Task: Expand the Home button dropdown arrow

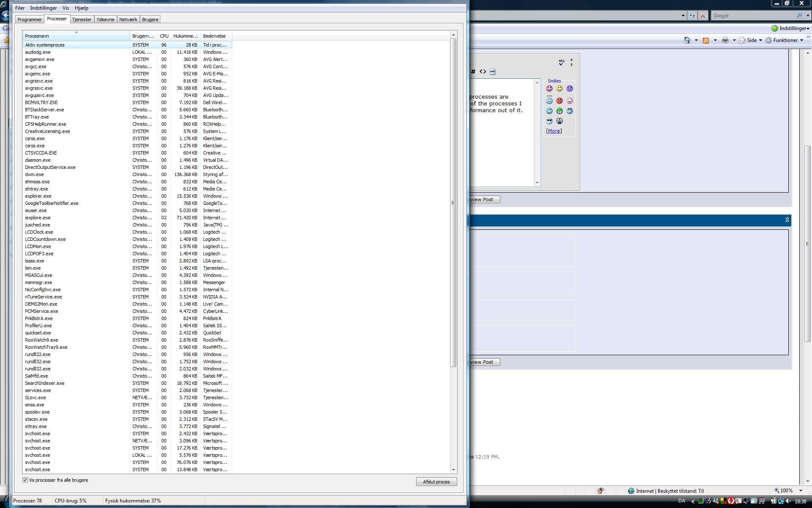Action: 696,40
